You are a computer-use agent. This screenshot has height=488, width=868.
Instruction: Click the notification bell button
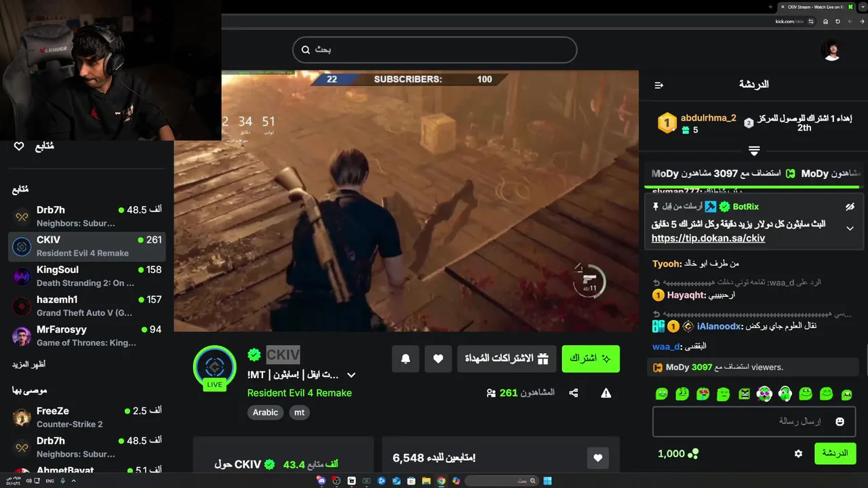tap(406, 359)
